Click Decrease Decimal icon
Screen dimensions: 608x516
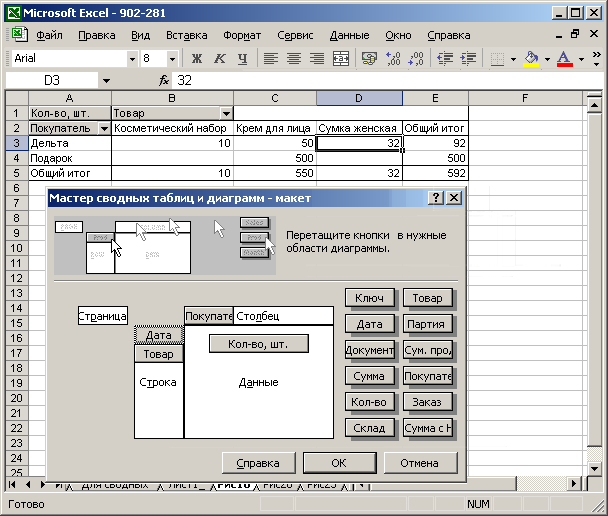point(416,59)
